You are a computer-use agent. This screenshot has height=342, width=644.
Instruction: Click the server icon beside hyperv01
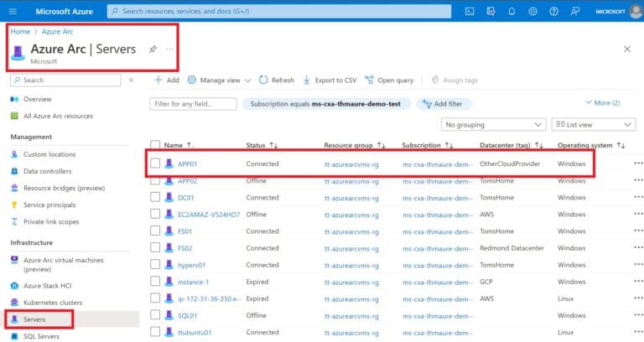[x=169, y=265]
